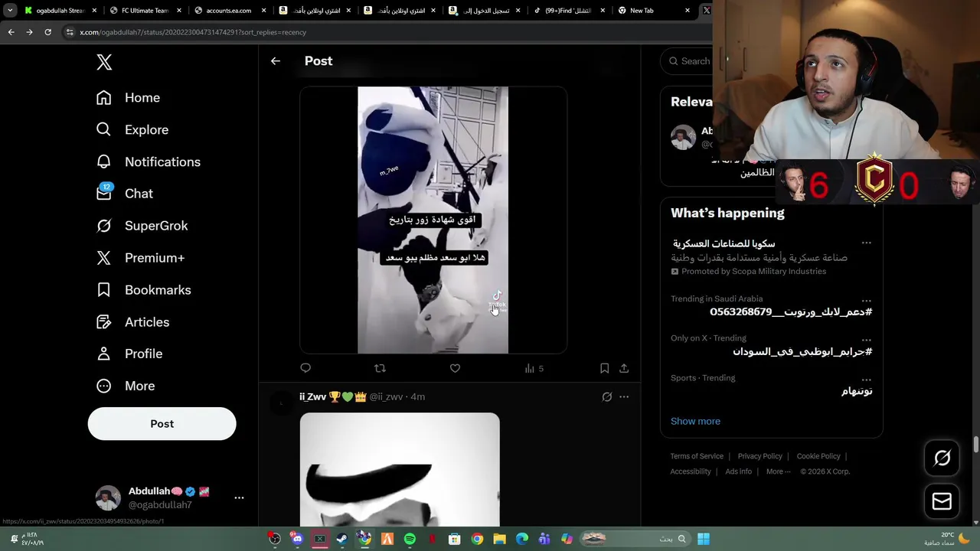This screenshot has width=980, height=551.
Task: Open the floating Grok button
Action: pos(942,458)
